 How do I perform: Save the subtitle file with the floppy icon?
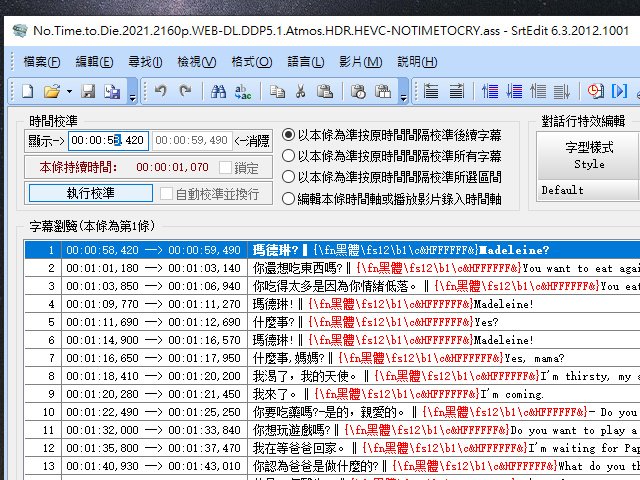point(88,91)
